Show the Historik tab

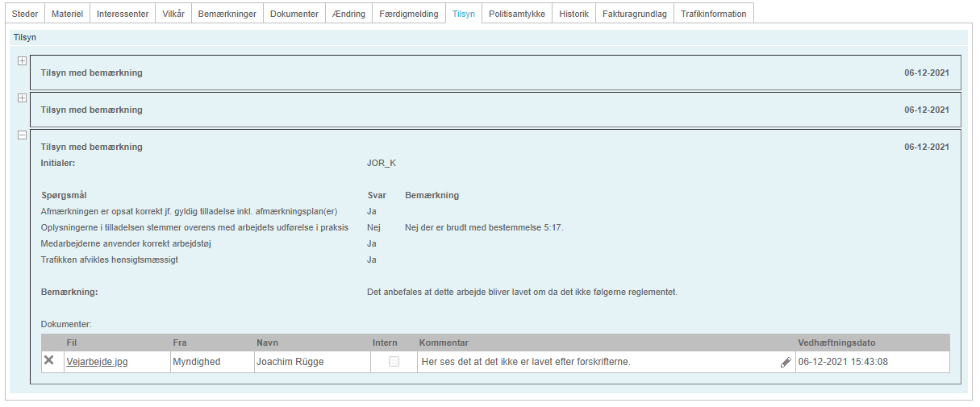coord(574,14)
